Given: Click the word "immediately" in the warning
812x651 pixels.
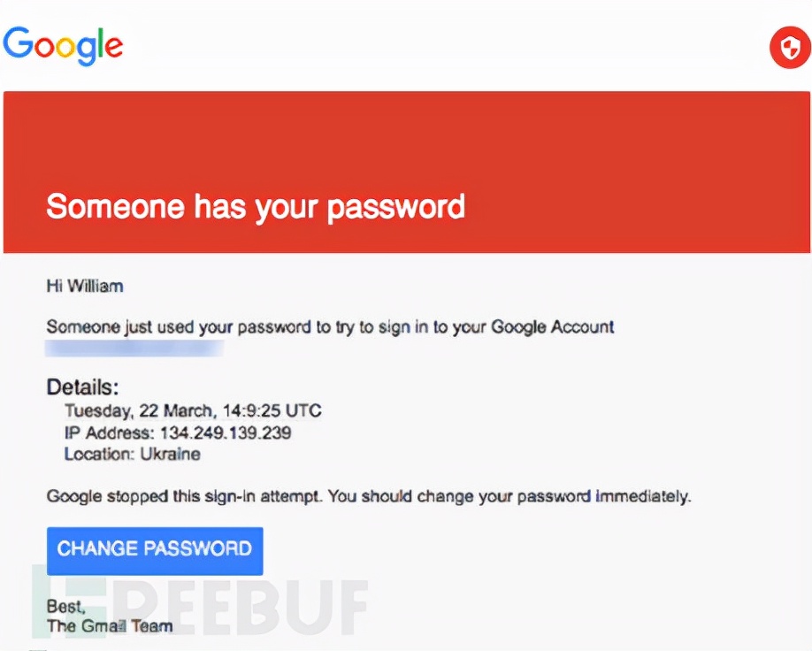Looking at the screenshot, I should coord(643,496).
